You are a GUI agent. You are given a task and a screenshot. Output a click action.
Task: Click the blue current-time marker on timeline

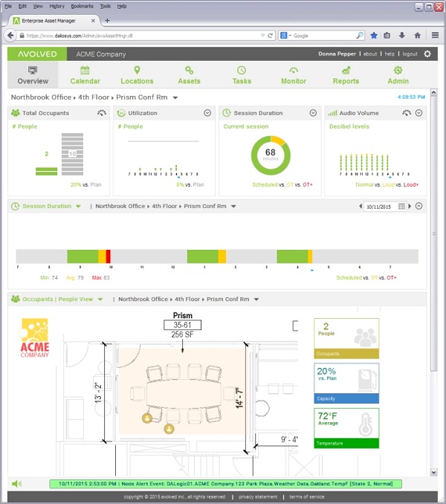[x=311, y=271]
